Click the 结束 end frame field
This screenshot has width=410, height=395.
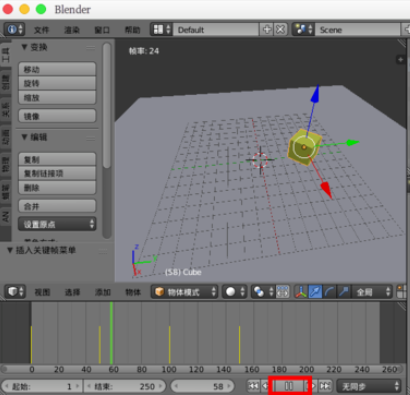(124, 386)
